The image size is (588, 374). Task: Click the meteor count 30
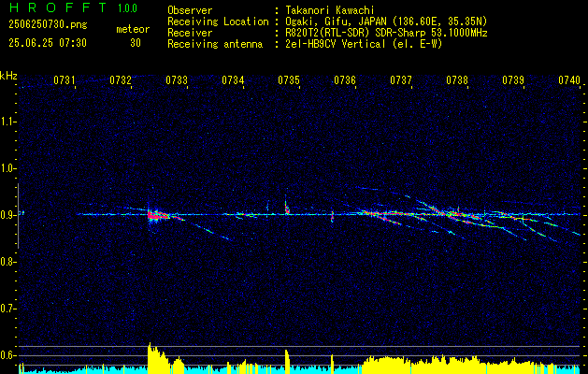click(x=136, y=43)
